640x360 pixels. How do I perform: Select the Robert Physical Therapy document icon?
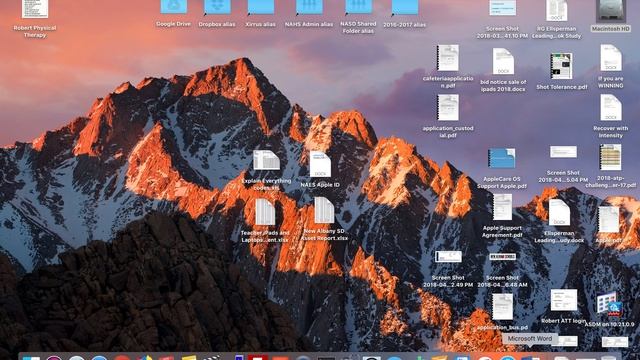[35, 9]
